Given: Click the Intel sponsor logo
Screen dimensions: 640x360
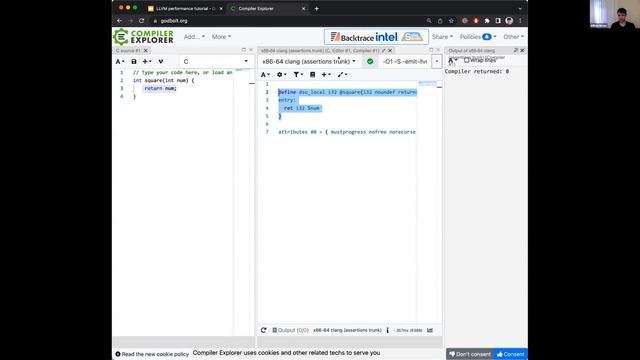Looking at the screenshot, I should pos(387,37).
